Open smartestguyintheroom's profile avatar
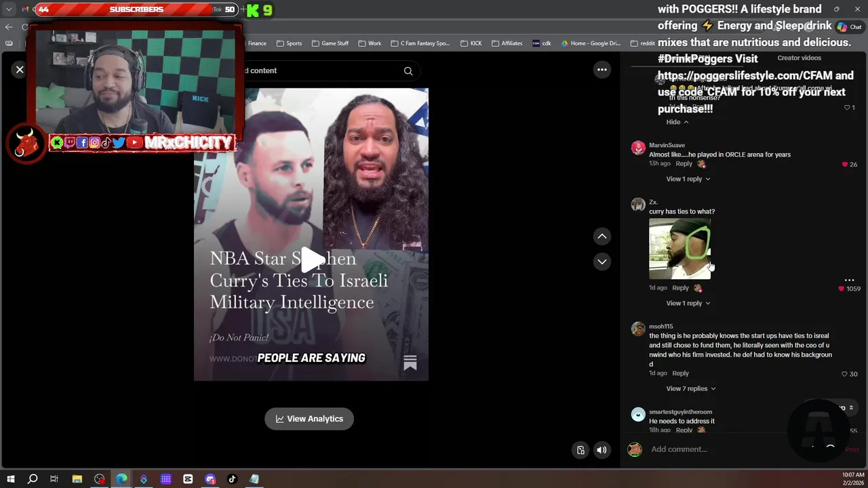The height and width of the screenshot is (488, 868). point(638,415)
